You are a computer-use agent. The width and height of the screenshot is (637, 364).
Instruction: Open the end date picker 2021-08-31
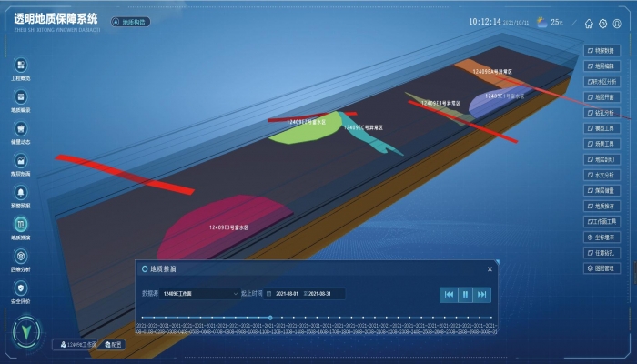click(323, 294)
